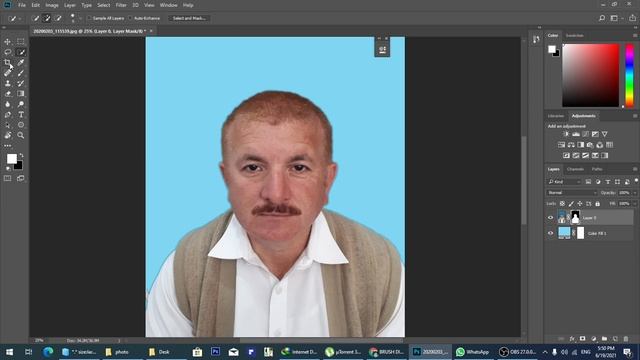Add a Levels adjustment
640x360 pixels.
point(576,134)
